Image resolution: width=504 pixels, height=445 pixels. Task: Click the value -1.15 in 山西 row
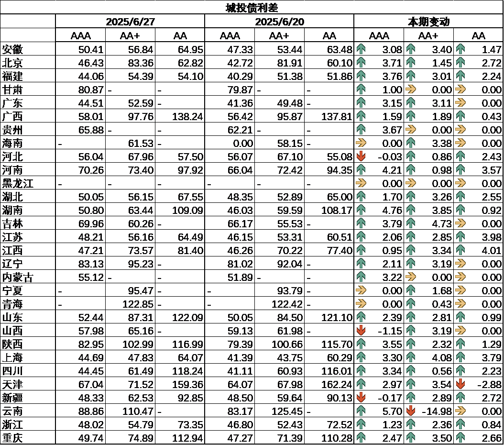tap(390, 331)
